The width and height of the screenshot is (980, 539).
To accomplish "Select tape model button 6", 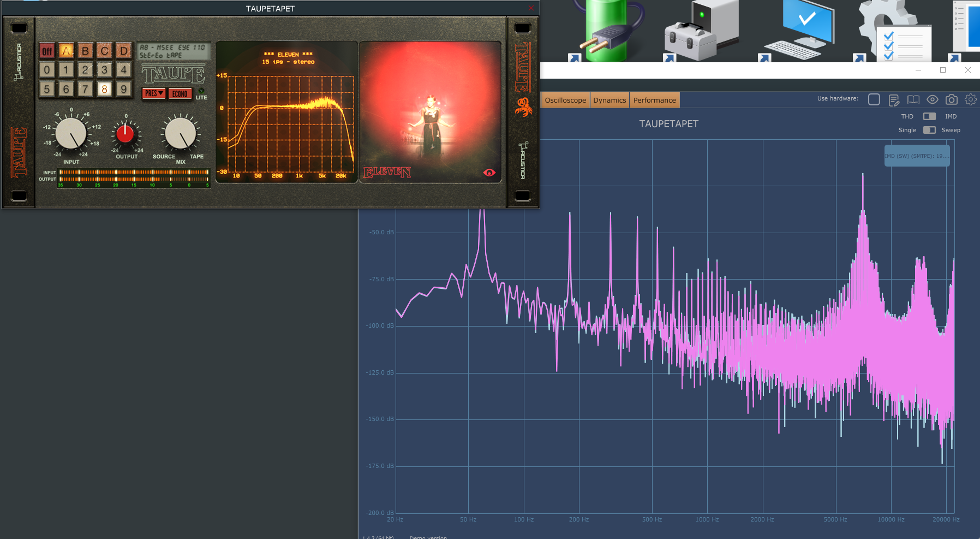I will 66,89.
